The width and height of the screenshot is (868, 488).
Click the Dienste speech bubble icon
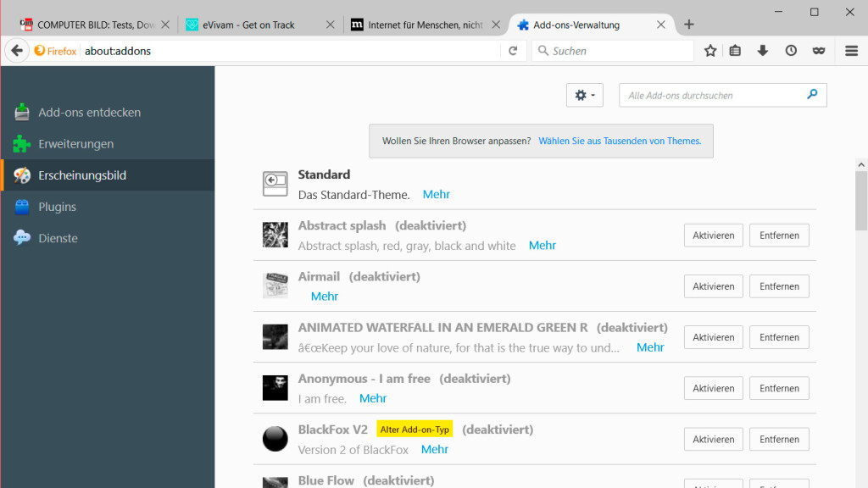pos(22,238)
